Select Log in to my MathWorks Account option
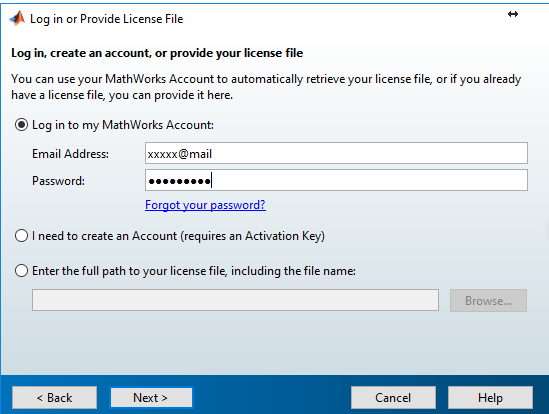The image size is (549, 414). pyautogui.click(x=21, y=125)
